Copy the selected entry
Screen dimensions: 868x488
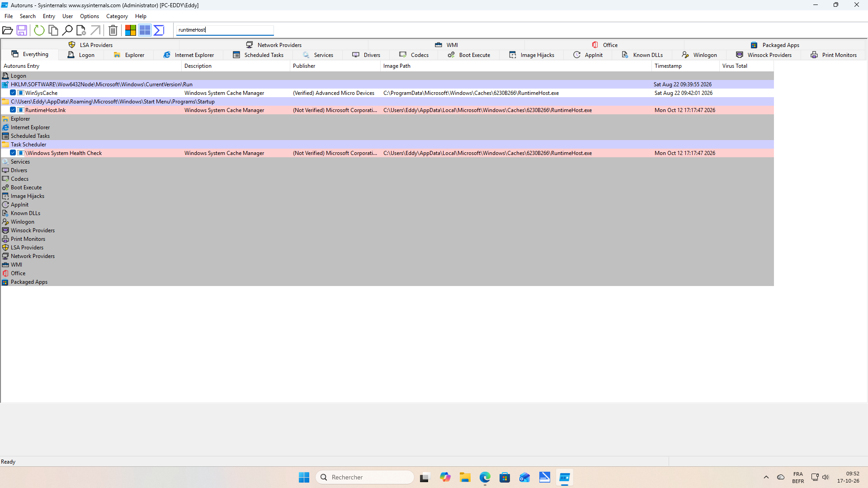[x=53, y=30]
